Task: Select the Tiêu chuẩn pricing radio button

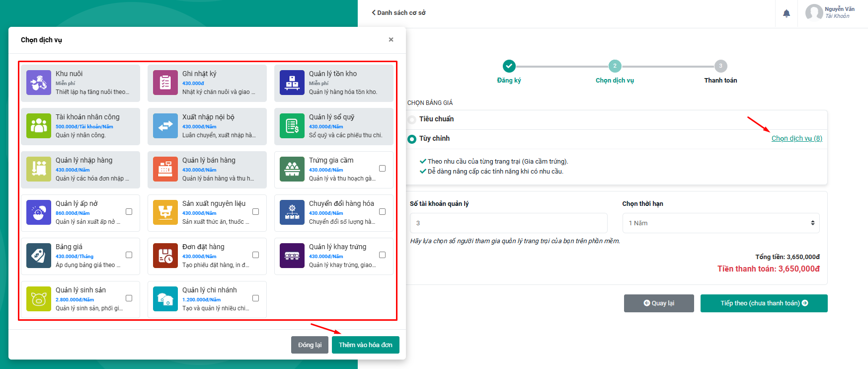Action: (x=412, y=119)
